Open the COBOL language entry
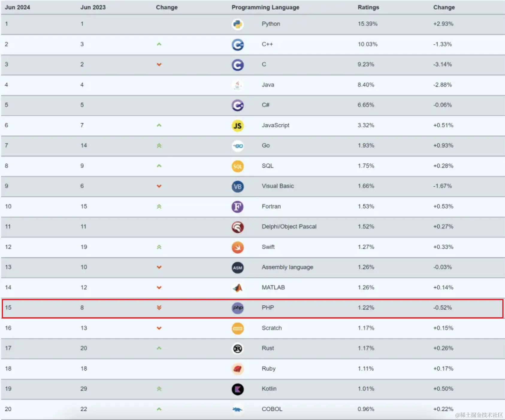The height and width of the screenshot is (420, 505). coord(272,409)
